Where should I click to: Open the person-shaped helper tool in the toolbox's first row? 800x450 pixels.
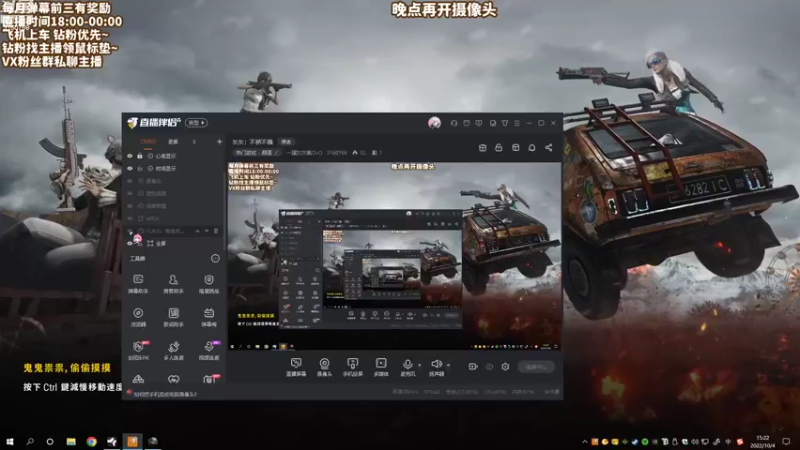[x=173, y=284]
